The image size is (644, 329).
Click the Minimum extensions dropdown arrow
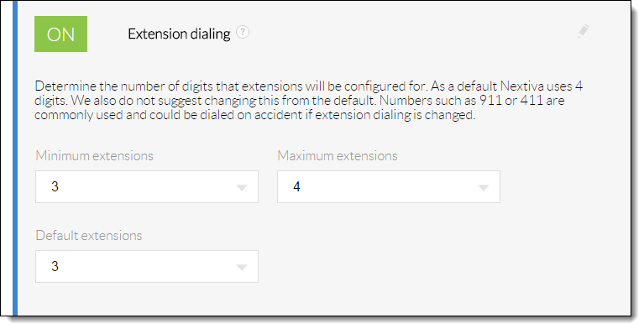coord(242,188)
